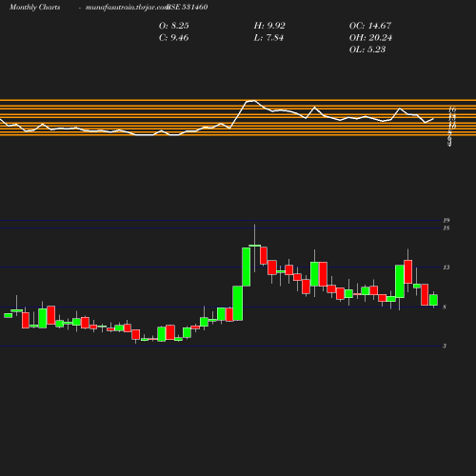
Task: Click the price axis label "3"
Action: click(445, 347)
